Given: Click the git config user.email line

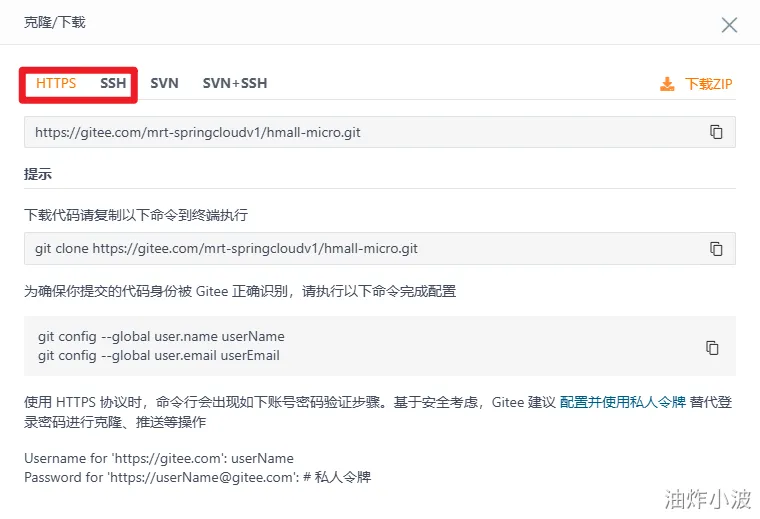Looking at the screenshot, I should 159,356.
